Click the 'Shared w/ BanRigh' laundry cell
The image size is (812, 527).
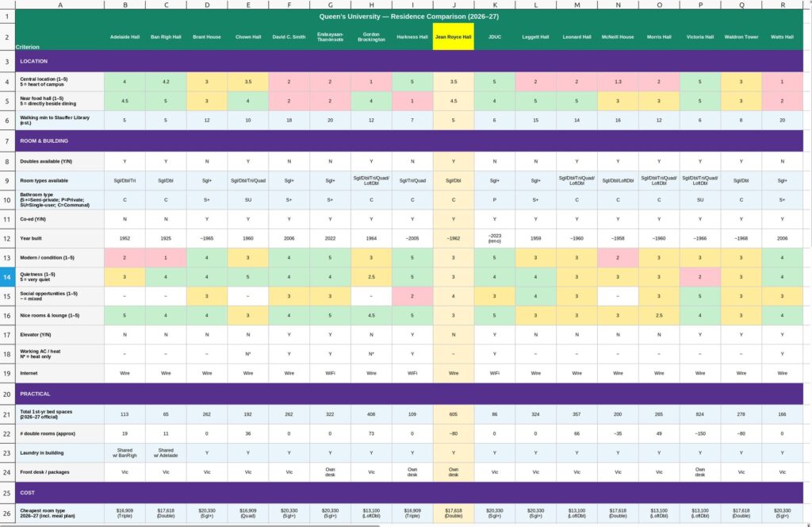tap(124, 453)
